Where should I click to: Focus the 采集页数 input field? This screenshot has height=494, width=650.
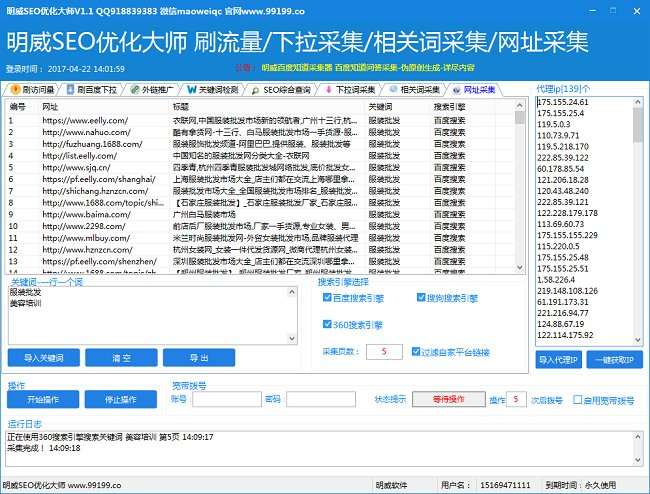[x=384, y=351]
